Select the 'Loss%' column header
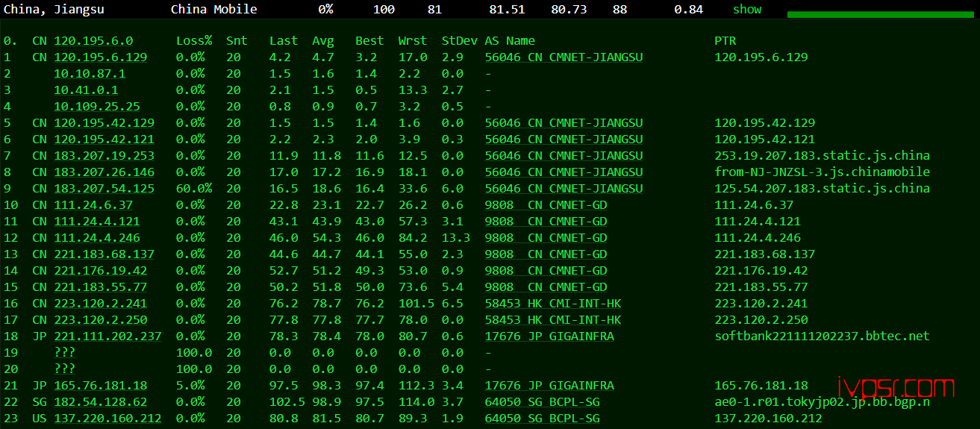The image size is (980, 429). tap(194, 41)
